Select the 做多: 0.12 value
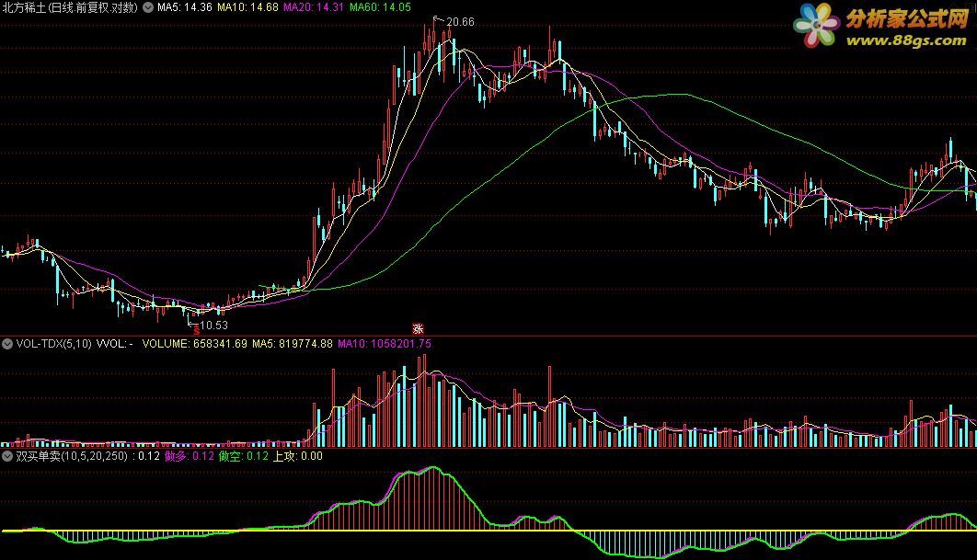The image size is (977, 560). click(x=190, y=456)
